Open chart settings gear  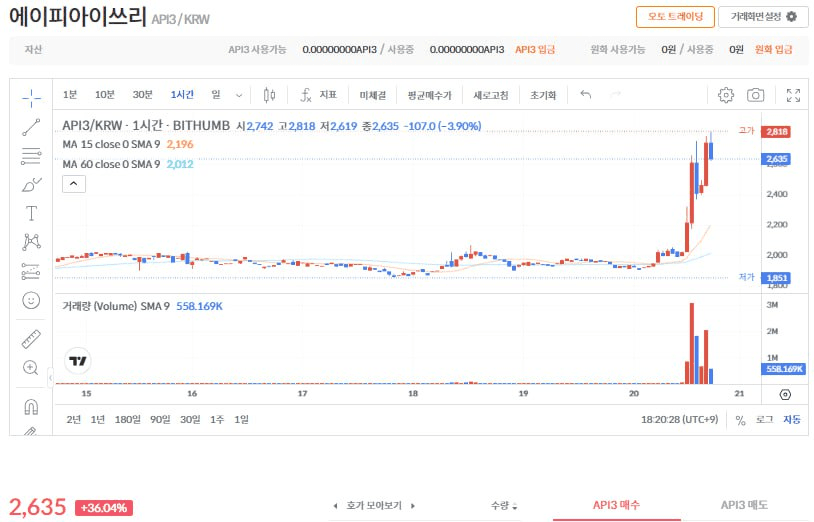coord(726,95)
